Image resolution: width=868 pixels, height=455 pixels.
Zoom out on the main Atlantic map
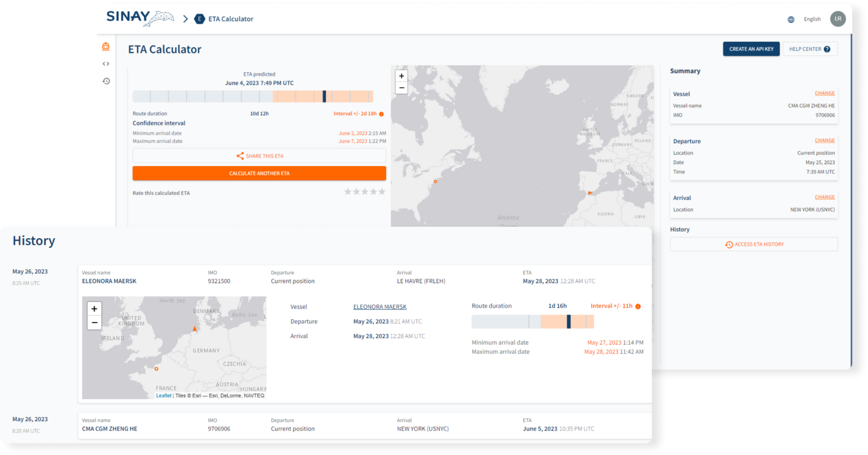(401, 88)
